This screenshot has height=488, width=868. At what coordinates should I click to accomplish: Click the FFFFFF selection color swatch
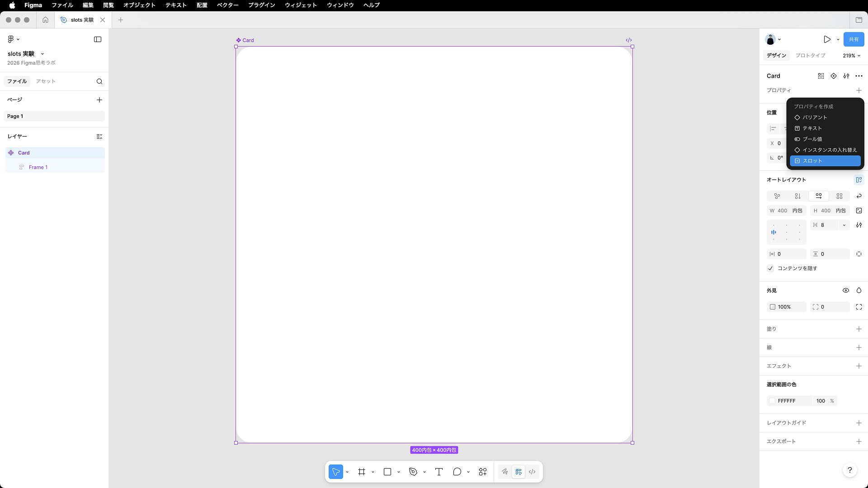coord(772,401)
